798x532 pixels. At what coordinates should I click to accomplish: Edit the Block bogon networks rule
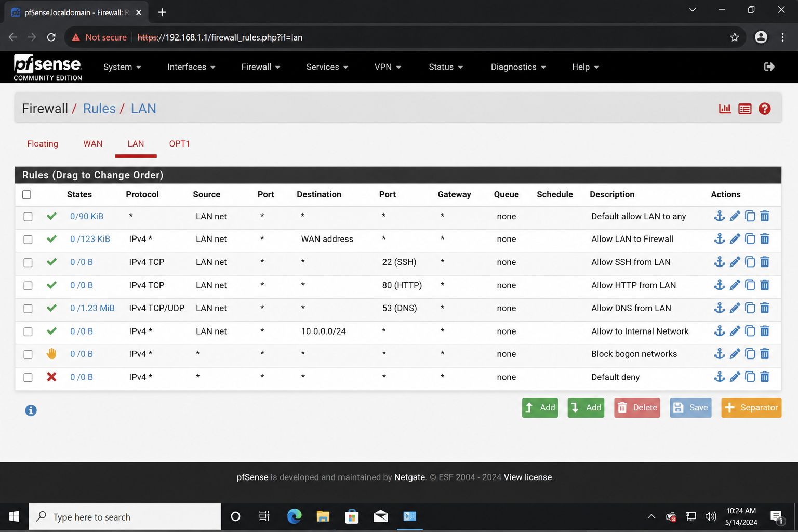click(x=735, y=354)
